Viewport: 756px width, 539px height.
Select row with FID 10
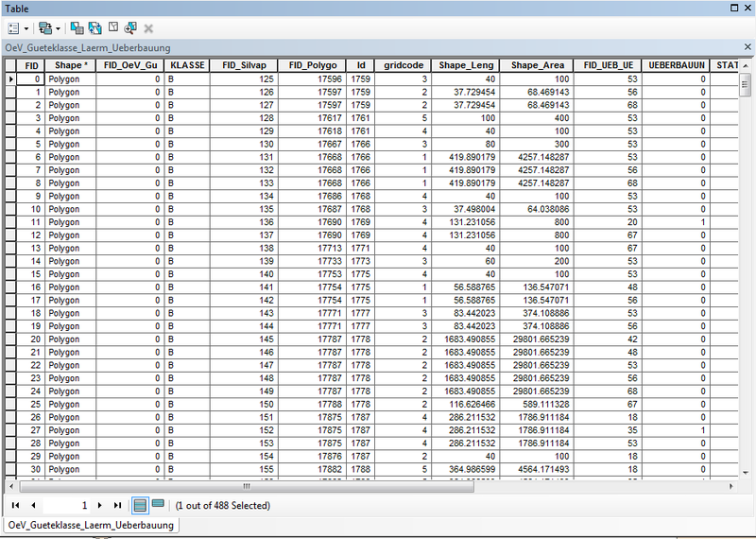(x=11, y=208)
